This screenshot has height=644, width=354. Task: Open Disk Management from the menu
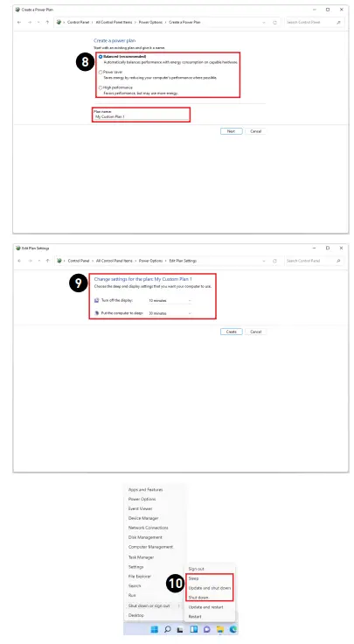point(145,537)
